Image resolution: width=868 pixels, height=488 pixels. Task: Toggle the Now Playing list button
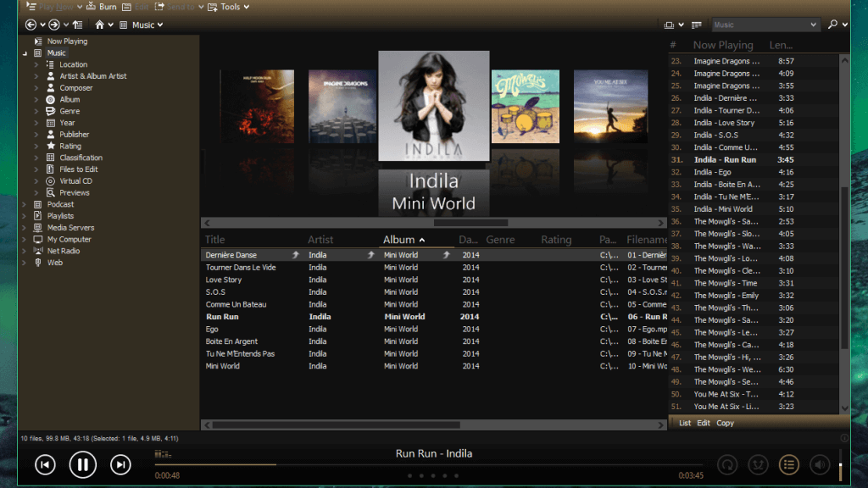coord(789,465)
